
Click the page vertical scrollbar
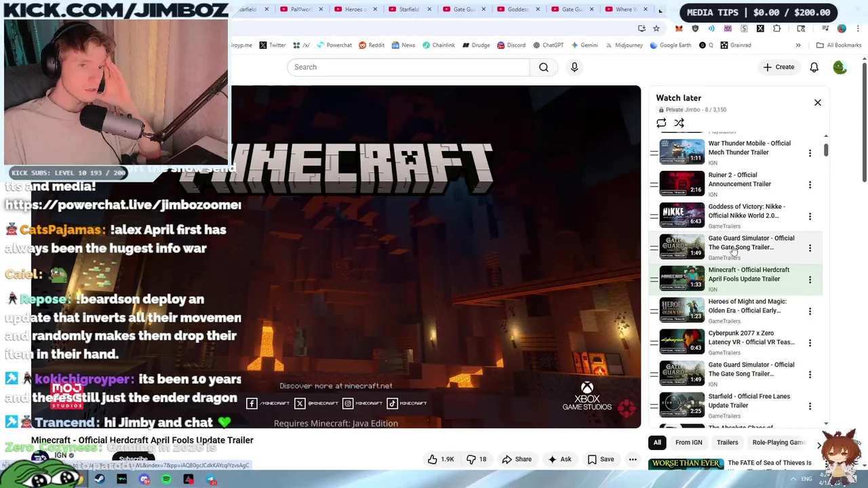pos(865,122)
